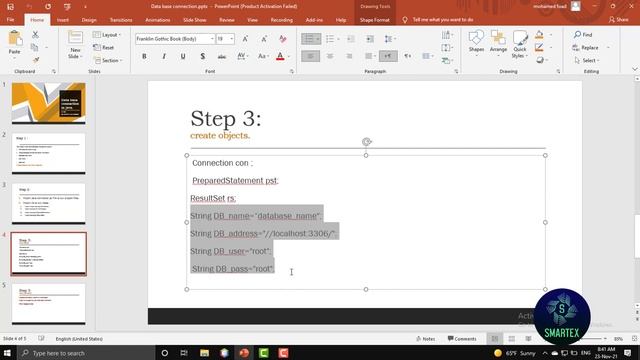This screenshot has width=640, height=360.
Task: Align text left
Action: click(x=311, y=56)
